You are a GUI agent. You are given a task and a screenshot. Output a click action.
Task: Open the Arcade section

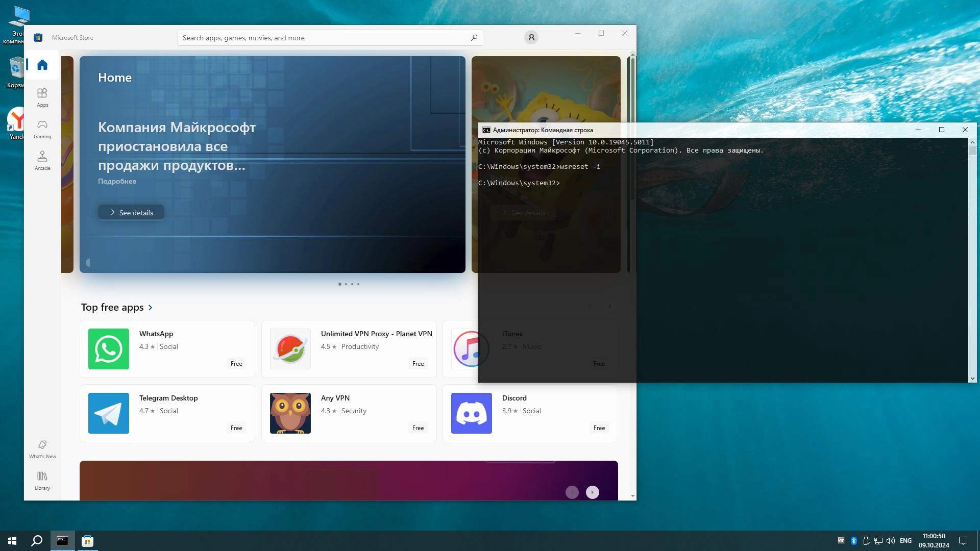coord(42,160)
